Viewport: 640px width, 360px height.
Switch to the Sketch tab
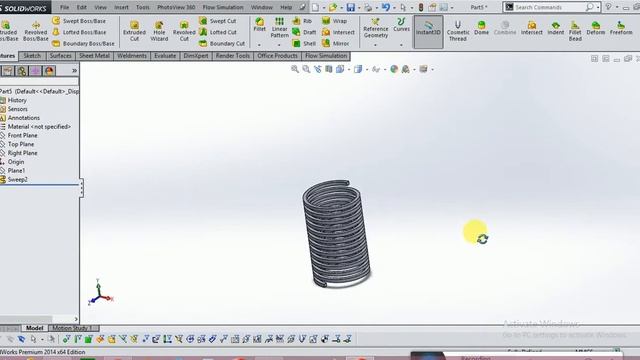pos(32,56)
